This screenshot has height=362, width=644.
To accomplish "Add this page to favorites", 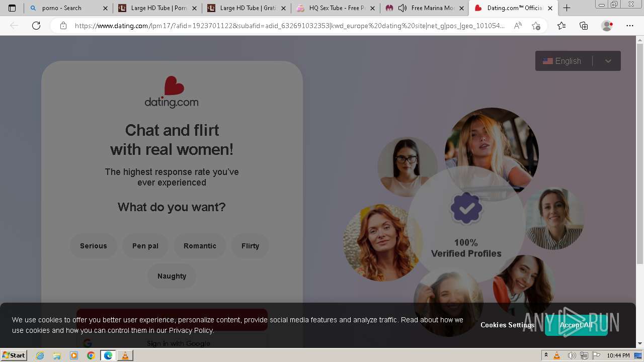I will (x=536, y=26).
